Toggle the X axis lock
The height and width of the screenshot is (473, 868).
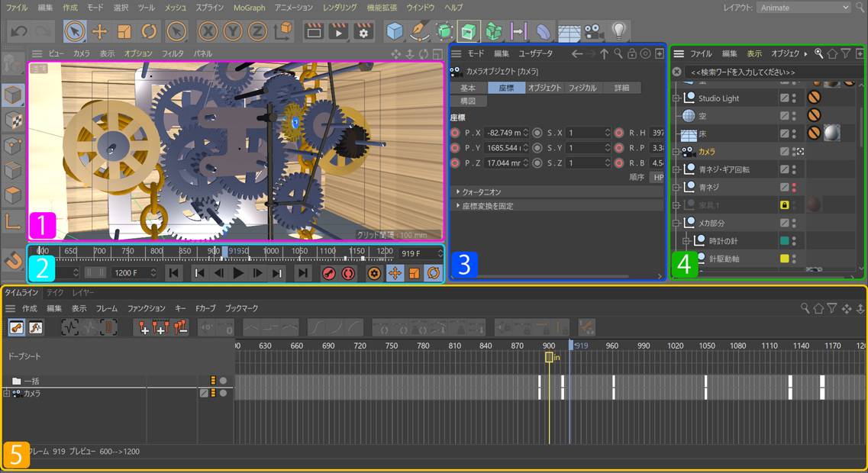coord(208,31)
